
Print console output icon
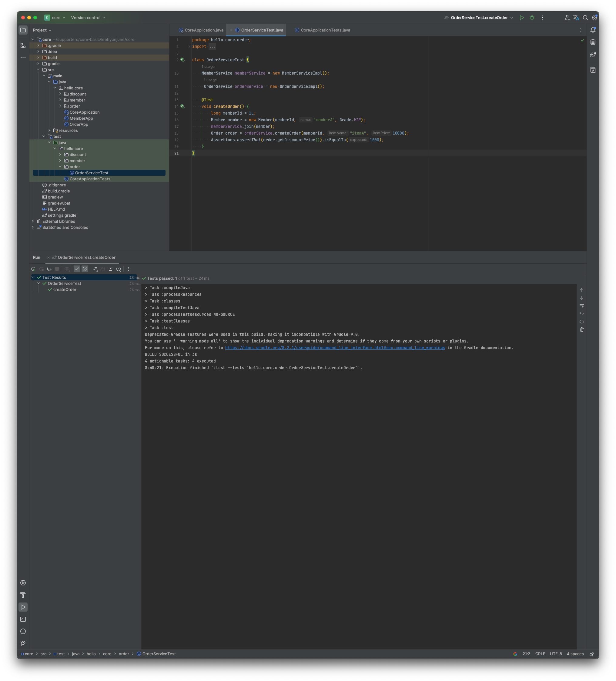(581, 322)
